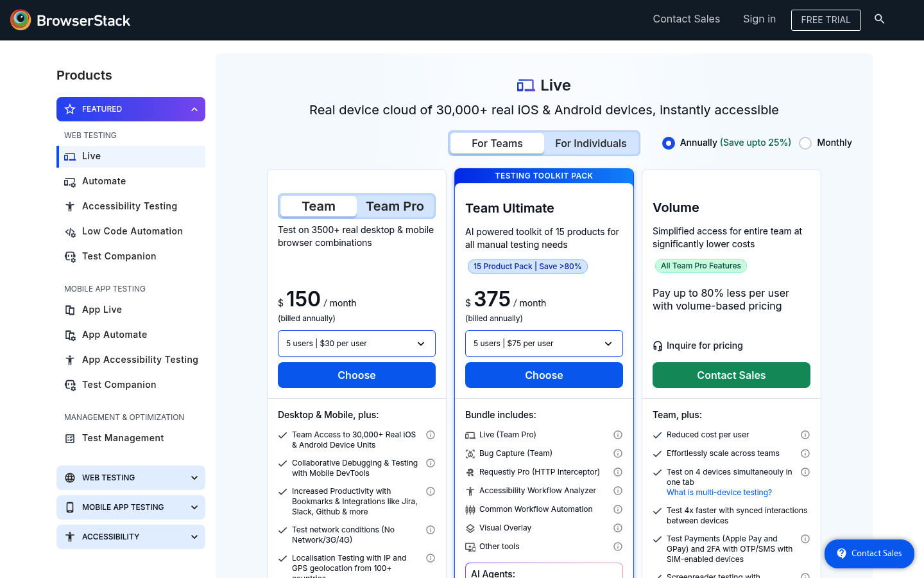Viewport: 924px width, 578px height.
Task: Click the Visual Overlay layers icon
Action: click(x=470, y=529)
